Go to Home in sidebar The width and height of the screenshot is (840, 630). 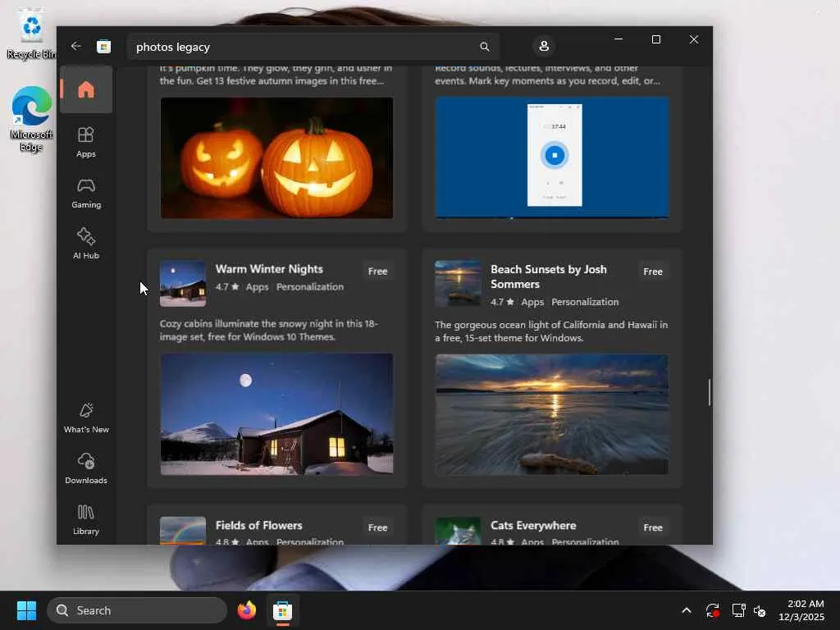point(86,89)
